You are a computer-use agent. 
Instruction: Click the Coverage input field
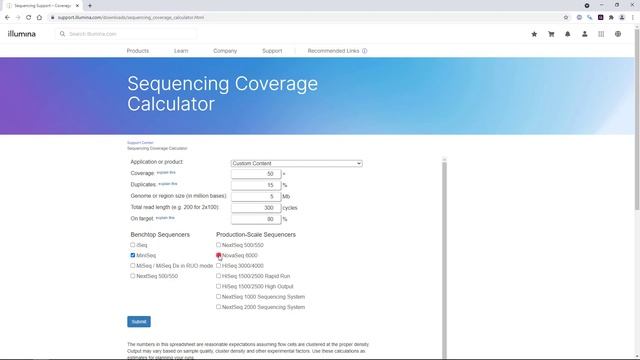coord(256,174)
